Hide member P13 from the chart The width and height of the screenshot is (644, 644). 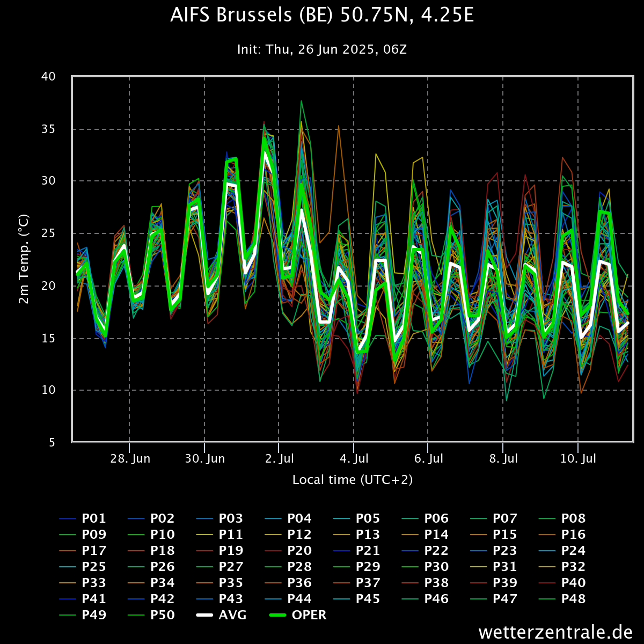pyautogui.click(x=357, y=535)
